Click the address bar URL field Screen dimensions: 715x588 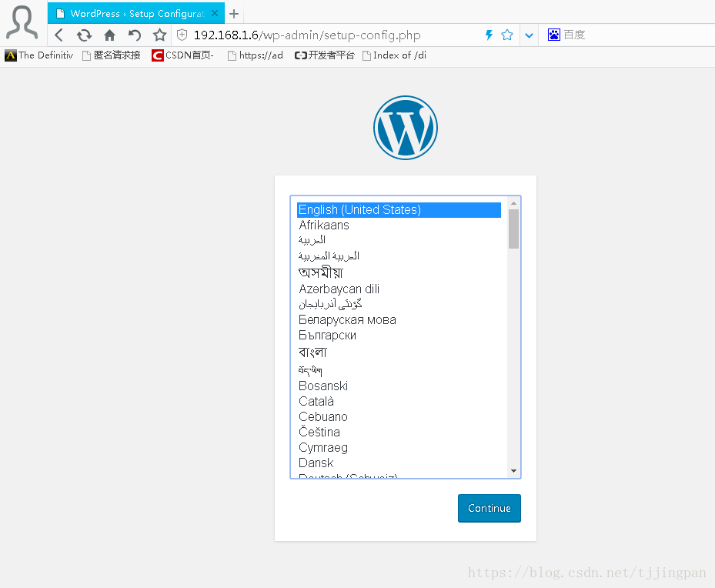point(306,35)
